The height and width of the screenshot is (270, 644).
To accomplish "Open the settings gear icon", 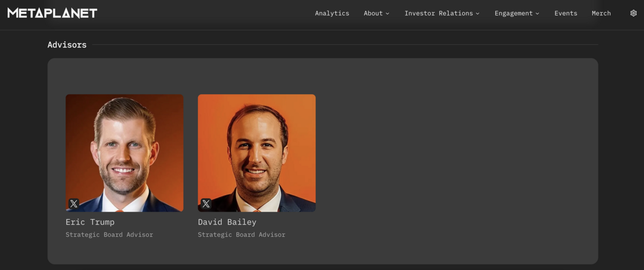I will [x=633, y=13].
